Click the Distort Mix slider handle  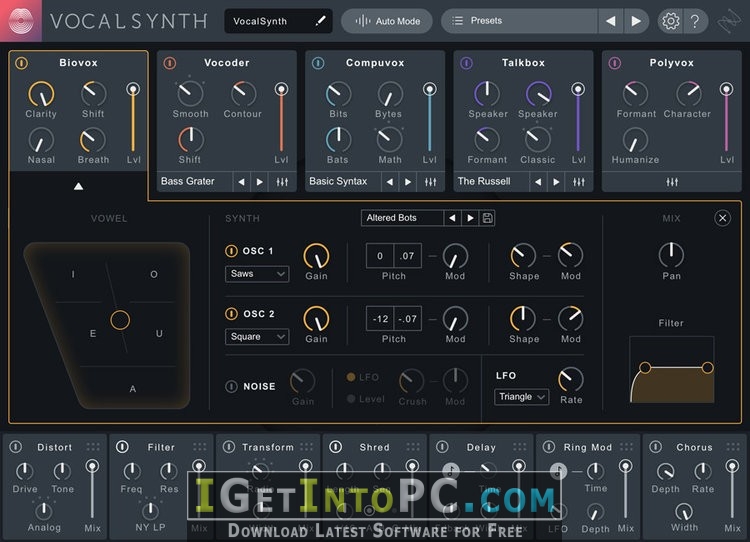click(x=92, y=466)
